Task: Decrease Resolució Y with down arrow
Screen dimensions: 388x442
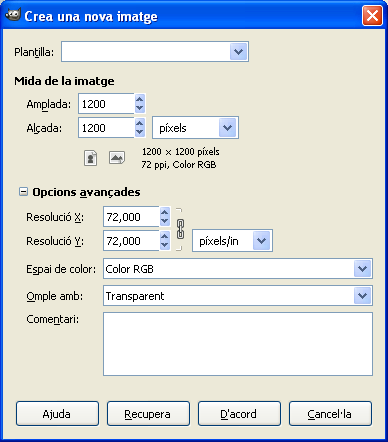Action: point(165,245)
